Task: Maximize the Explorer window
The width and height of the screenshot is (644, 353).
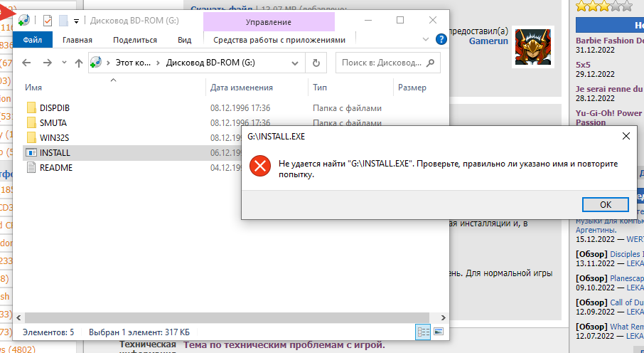Action: click(x=400, y=20)
